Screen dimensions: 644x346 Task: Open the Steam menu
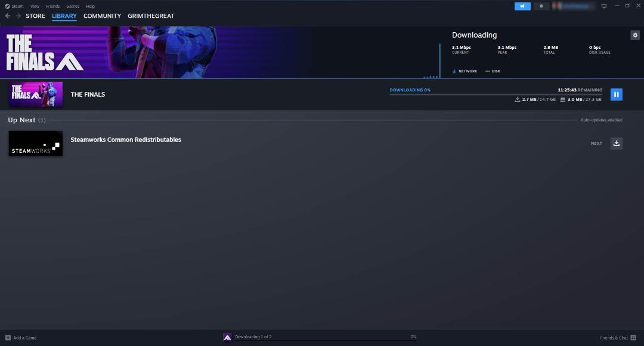point(17,6)
